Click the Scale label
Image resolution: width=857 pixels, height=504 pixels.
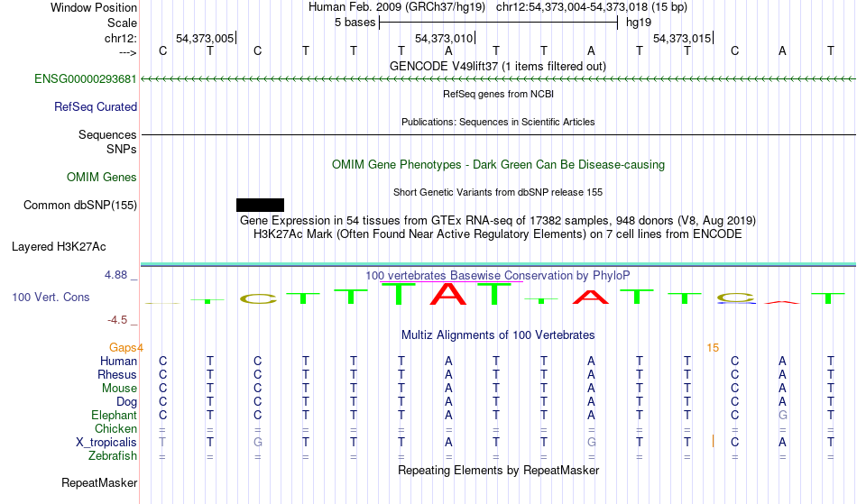pos(122,23)
